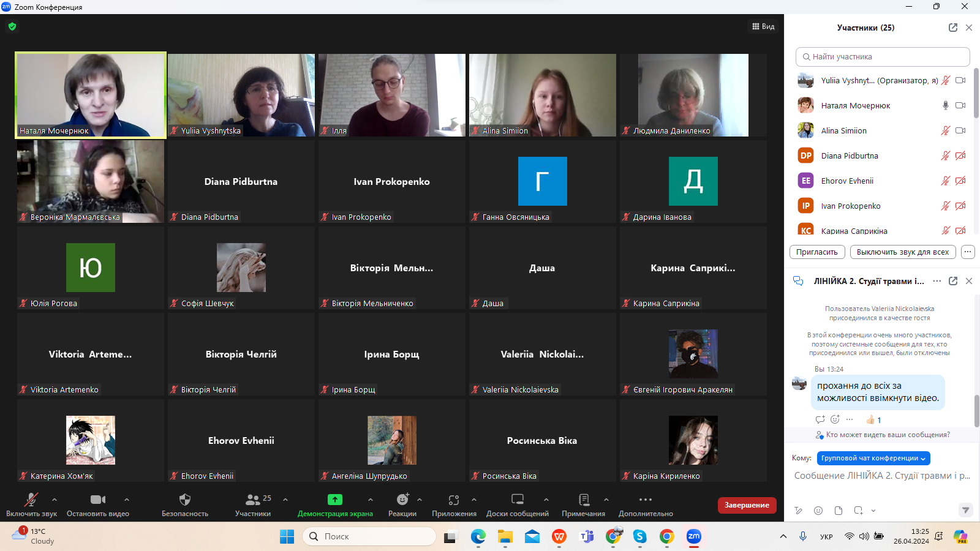Open the Notes toolbar icon
Image resolution: width=980 pixels, height=551 pixels.
coord(583,500)
